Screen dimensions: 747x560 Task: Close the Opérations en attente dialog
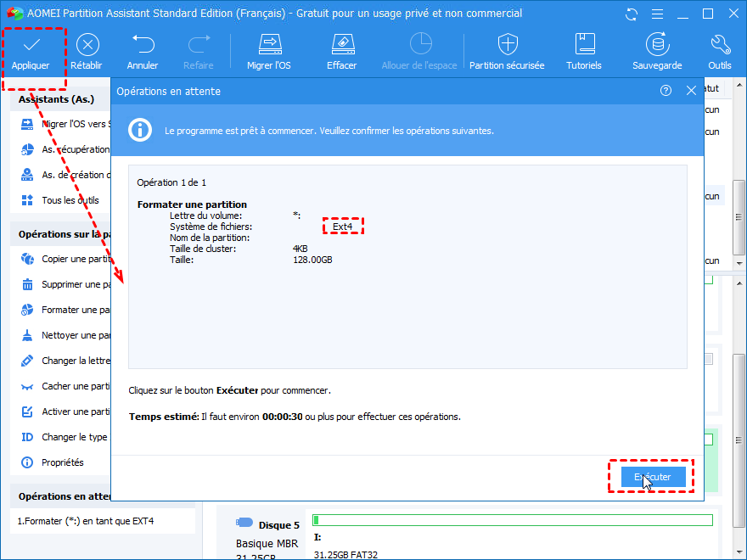[x=691, y=91]
